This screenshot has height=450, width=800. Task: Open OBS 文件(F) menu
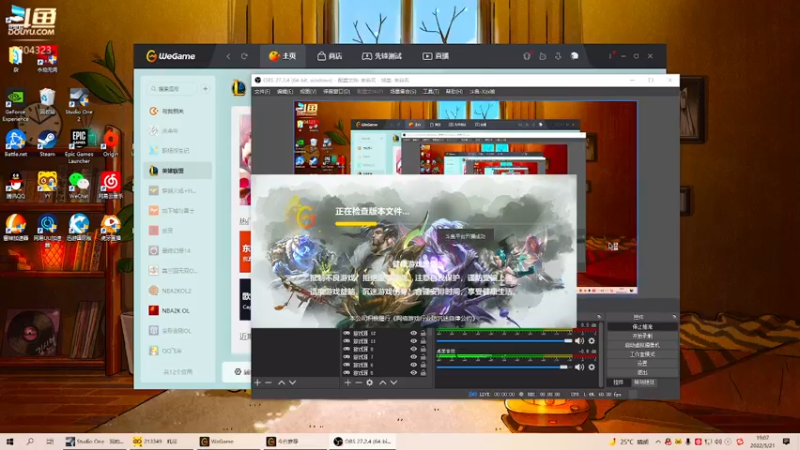click(x=262, y=91)
